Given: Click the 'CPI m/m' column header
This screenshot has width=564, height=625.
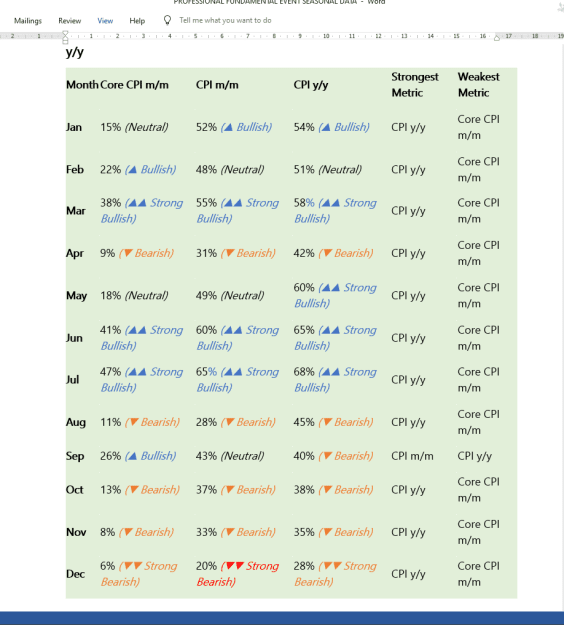Looking at the screenshot, I should [217, 85].
